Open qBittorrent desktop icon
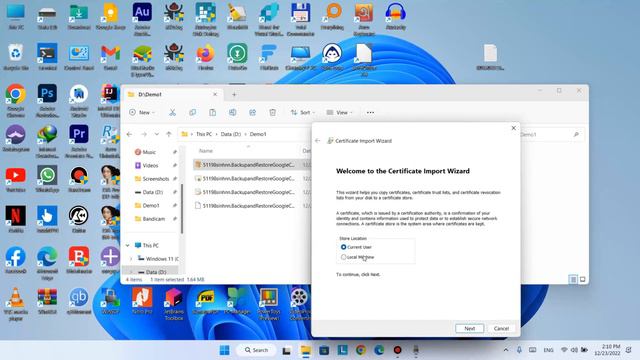This screenshot has height=360, width=640. coord(79,301)
